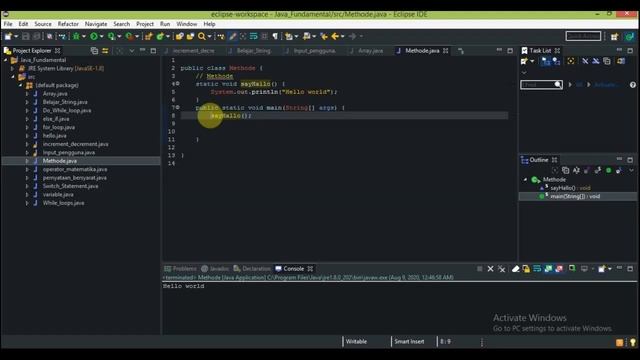Select sayHello() in Outline
This screenshot has height=360, width=640.
point(570,188)
